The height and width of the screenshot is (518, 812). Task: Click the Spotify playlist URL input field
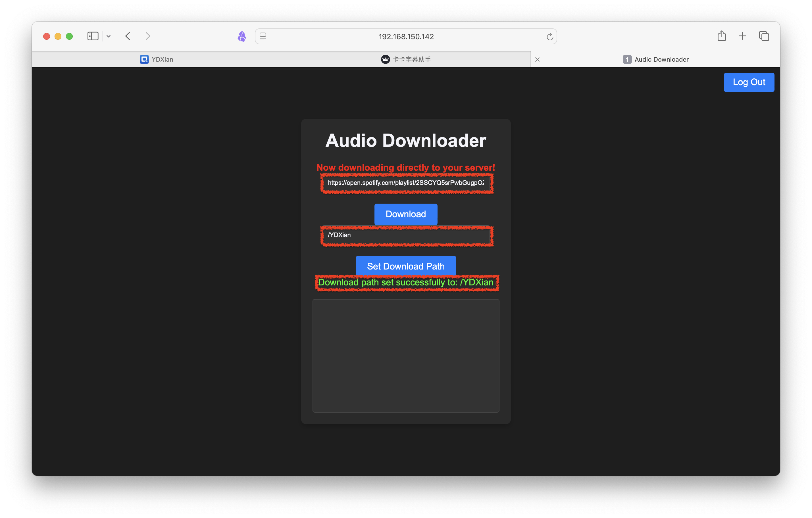[x=406, y=183]
